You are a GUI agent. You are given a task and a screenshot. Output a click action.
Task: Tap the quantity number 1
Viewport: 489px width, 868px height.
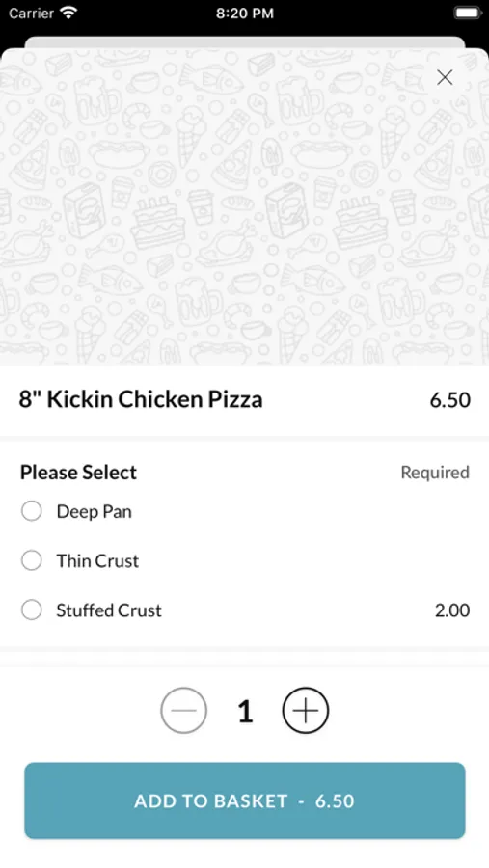pyautogui.click(x=245, y=711)
